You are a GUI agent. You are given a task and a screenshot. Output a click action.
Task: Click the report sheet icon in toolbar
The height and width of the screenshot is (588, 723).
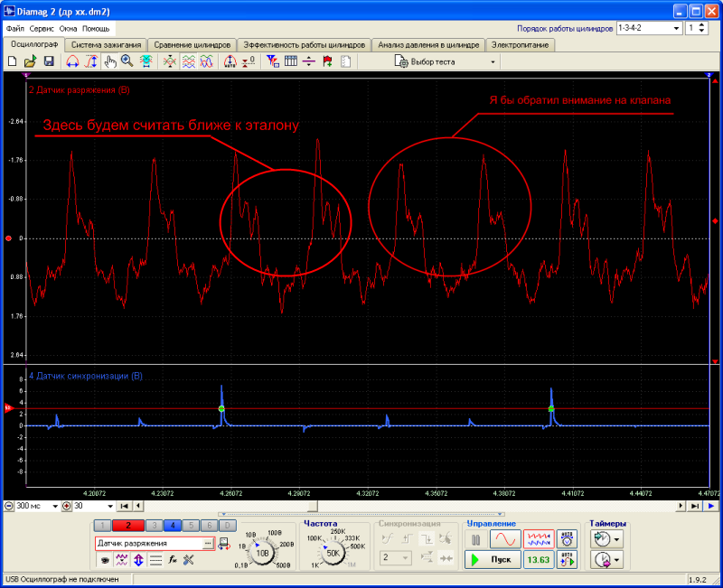tap(346, 61)
